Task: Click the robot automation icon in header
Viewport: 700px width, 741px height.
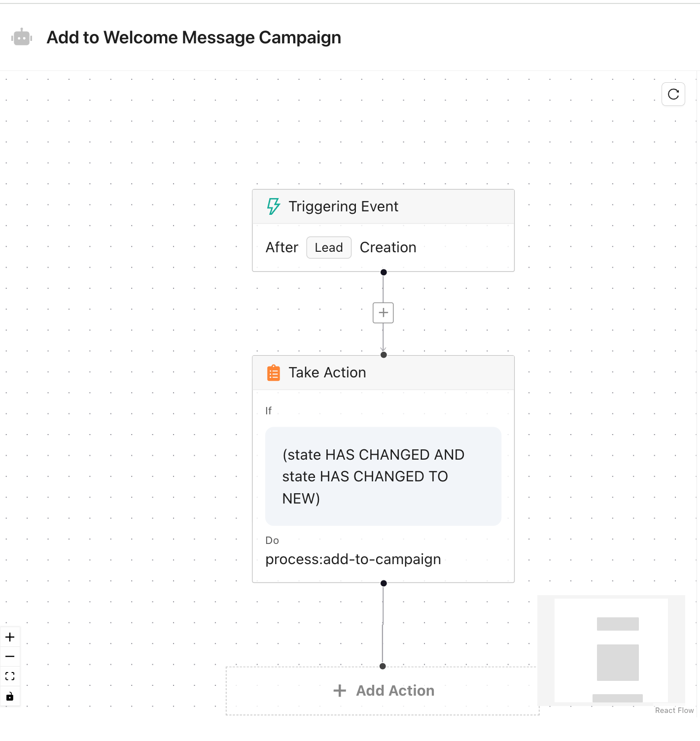Action: tap(22, 37)
